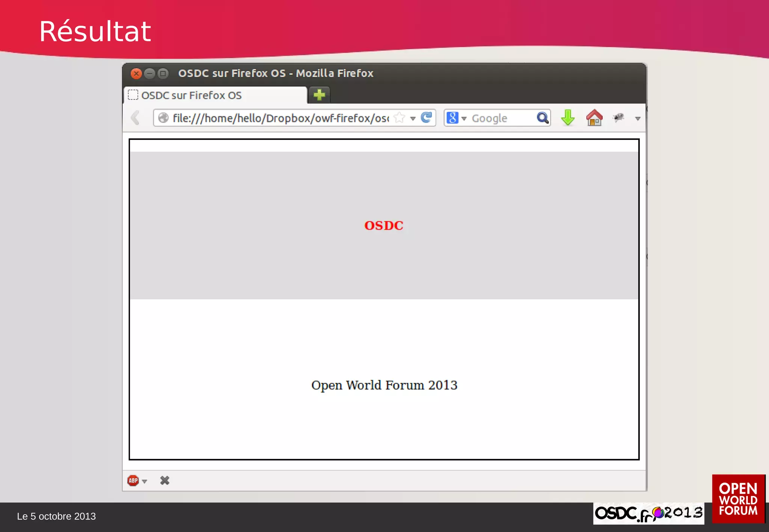769x532 pixels.
Task: Expand Adblock Plus dropdown arrow
Action: pos(145,481)
